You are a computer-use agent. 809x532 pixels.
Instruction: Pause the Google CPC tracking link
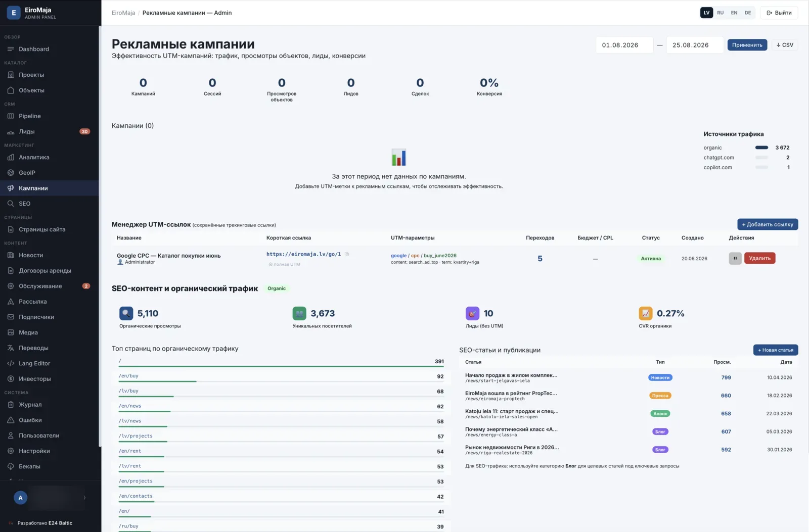tap(735, 258)
